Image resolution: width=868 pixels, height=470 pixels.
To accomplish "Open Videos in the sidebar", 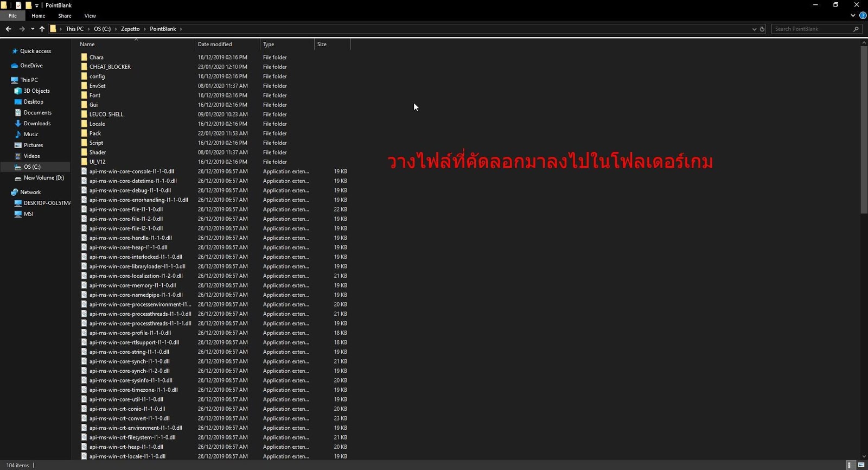I will tap(31, 156).
